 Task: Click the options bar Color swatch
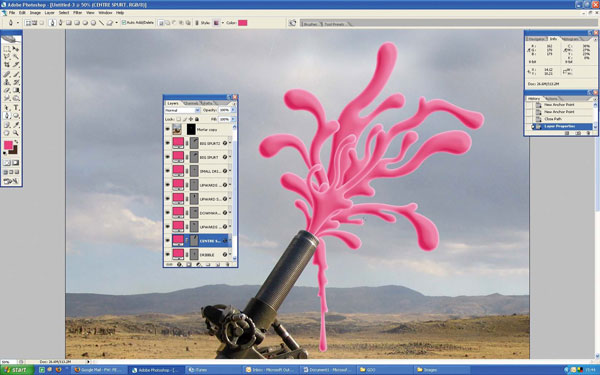point(243,23)
